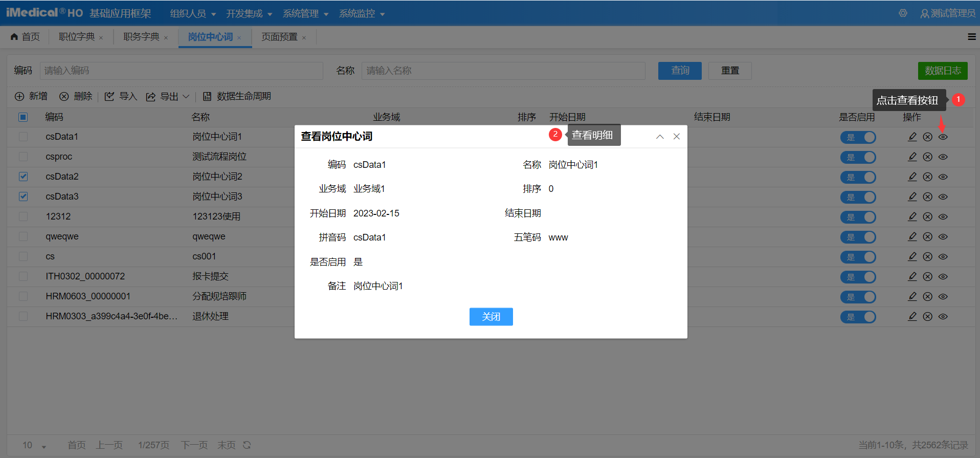Click the edit pencil icon for csData1

912,137
